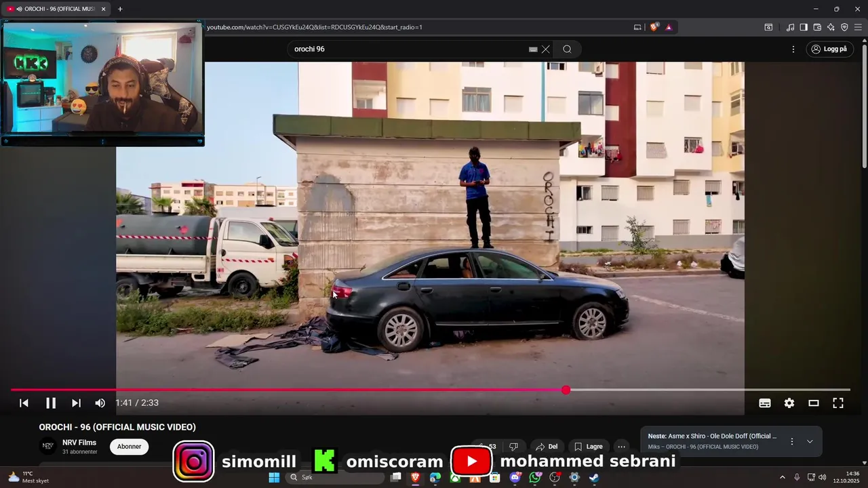Open the player settings gear
This screenshot has width=868, height=488.
click(789, 403)
